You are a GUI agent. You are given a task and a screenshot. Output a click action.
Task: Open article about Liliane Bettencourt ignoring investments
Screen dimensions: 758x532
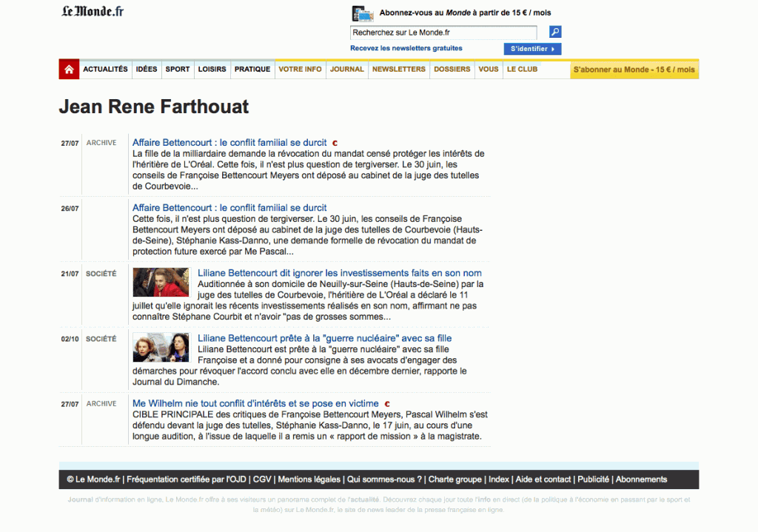click(x=339, y=273)
